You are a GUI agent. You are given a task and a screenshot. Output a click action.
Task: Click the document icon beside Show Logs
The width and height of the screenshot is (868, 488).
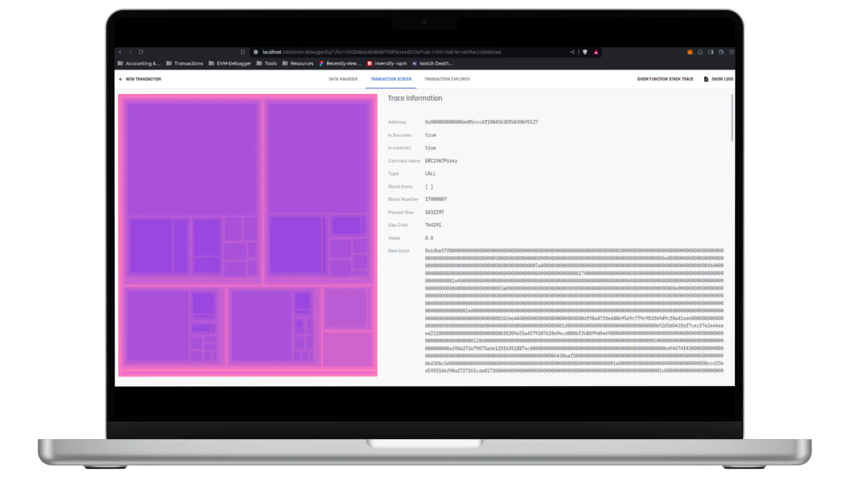[706, 79]
